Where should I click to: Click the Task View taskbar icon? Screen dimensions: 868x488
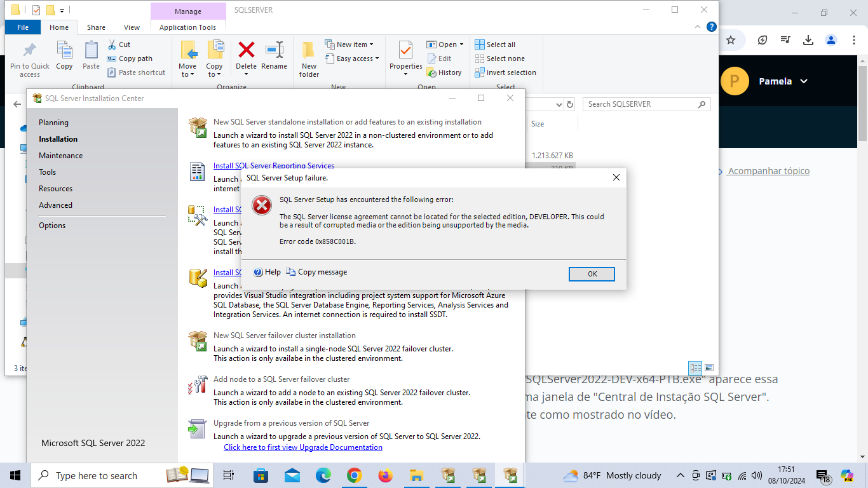click(229, 475)
